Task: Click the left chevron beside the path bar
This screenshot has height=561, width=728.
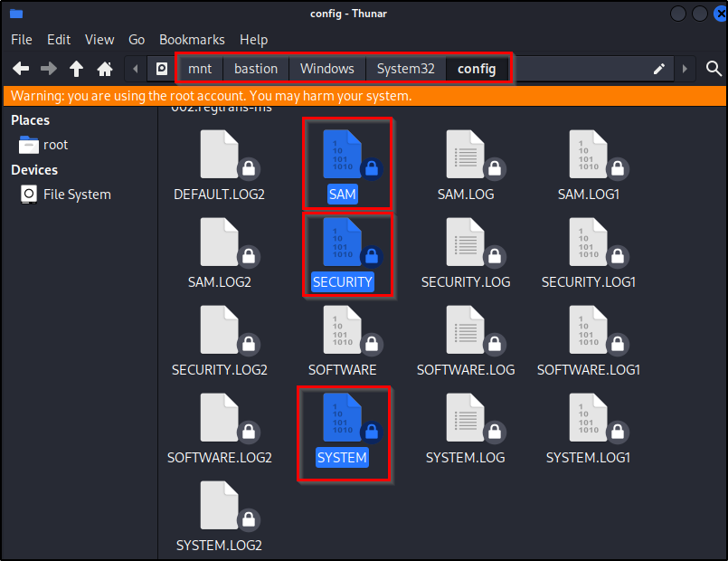Action: click(x=137, y=68)
